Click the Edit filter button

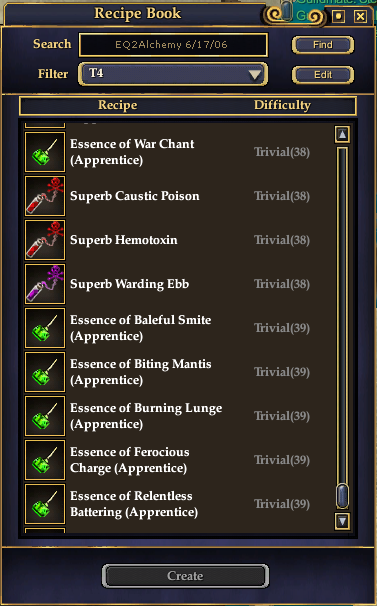pyautogui.click(x=322, y=75)
